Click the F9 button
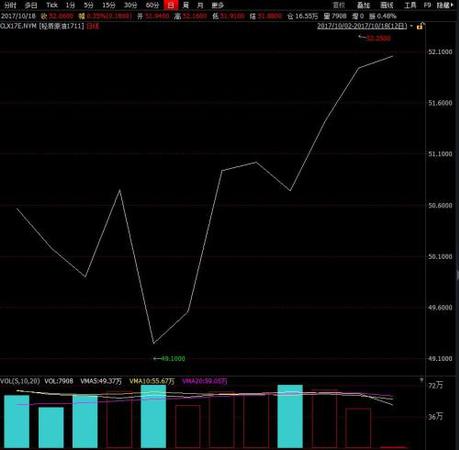459x450 pixels. pos(427,5)
